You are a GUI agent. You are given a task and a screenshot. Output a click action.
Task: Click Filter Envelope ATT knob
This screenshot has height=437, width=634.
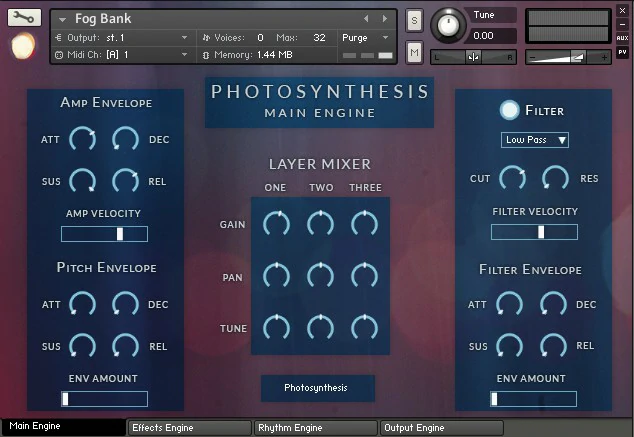[x=509, y=304]
